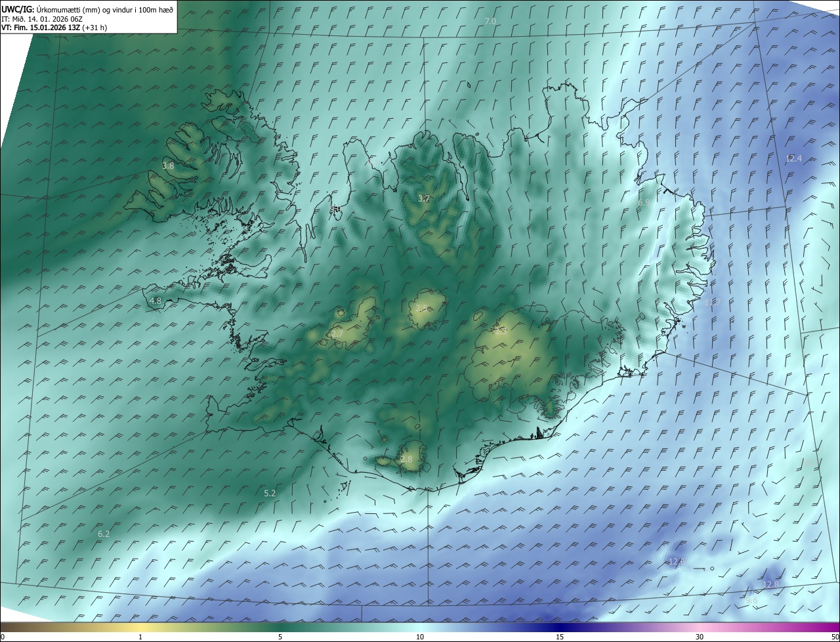Click the map value label "6.9"
This screenshot has width=840, height=642.
pos(644,203)
